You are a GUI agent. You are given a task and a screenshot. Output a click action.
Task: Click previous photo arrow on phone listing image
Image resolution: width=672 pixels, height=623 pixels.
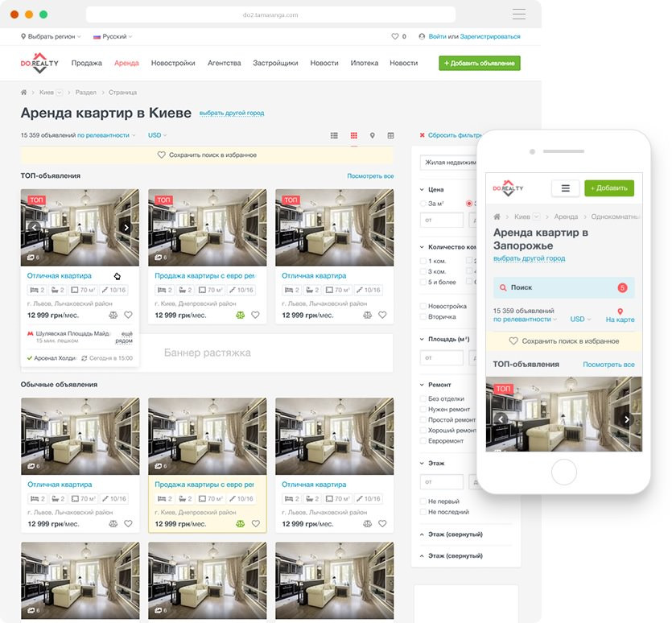click(501, 419)
